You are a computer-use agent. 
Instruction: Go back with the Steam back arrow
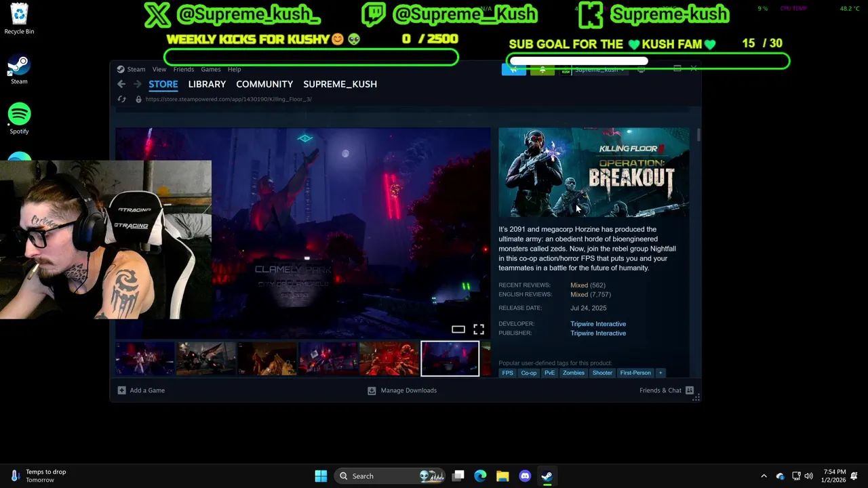coord(121,84)
